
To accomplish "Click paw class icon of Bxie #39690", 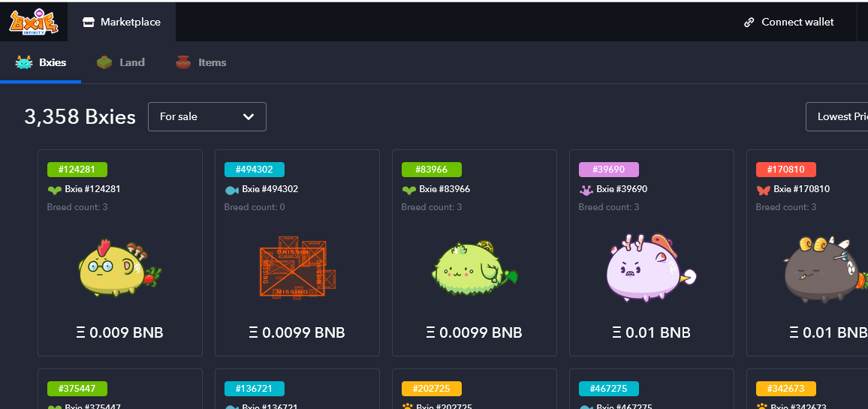I will pyautogui.click(x=586, y=190).
